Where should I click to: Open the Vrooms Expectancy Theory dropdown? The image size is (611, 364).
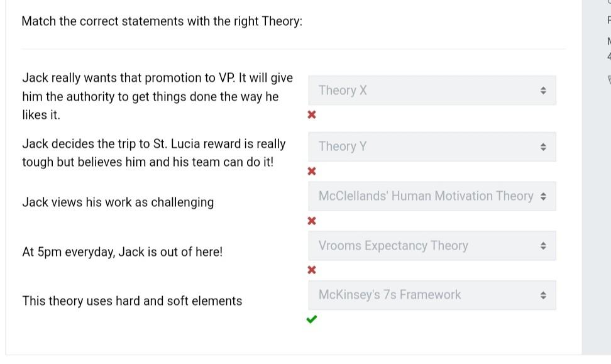(432, 245)
